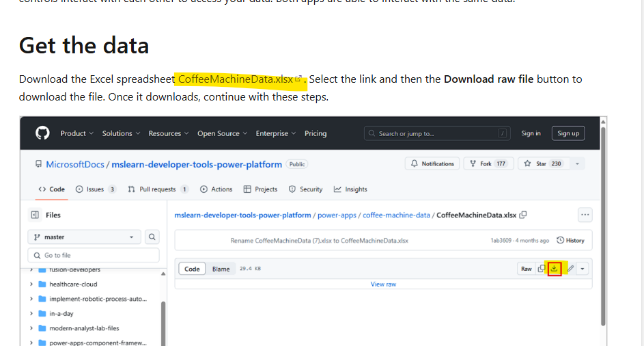Open the dropdown arrow next to Star
Image resolution: width=644 pixels, height=346 pixels.
coord(577,163)
